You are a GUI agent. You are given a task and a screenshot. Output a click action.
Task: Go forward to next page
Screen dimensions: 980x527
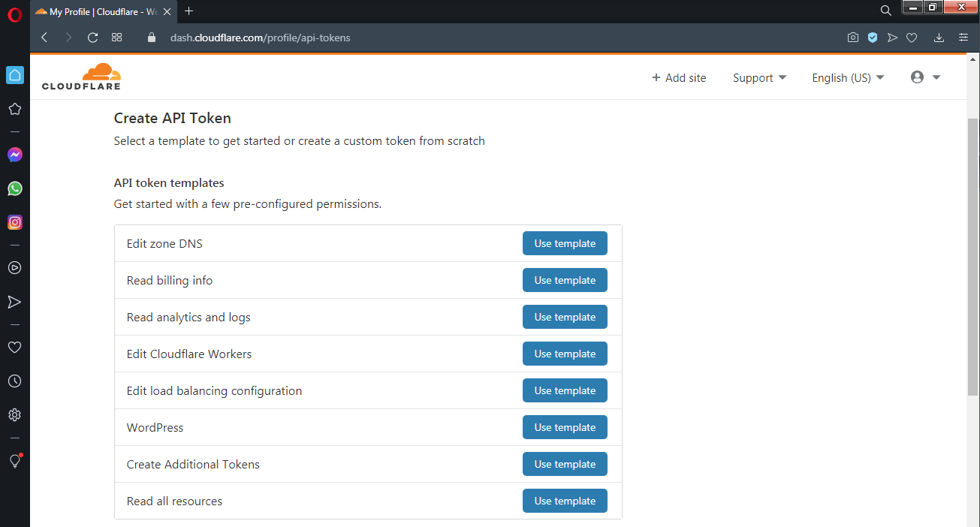[x=68, y=38]
